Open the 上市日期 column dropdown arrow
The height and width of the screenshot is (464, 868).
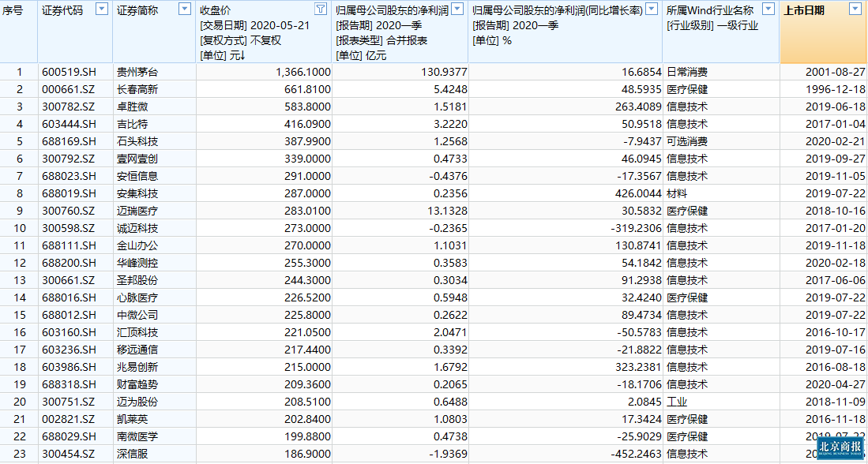(x=854, y=9)
